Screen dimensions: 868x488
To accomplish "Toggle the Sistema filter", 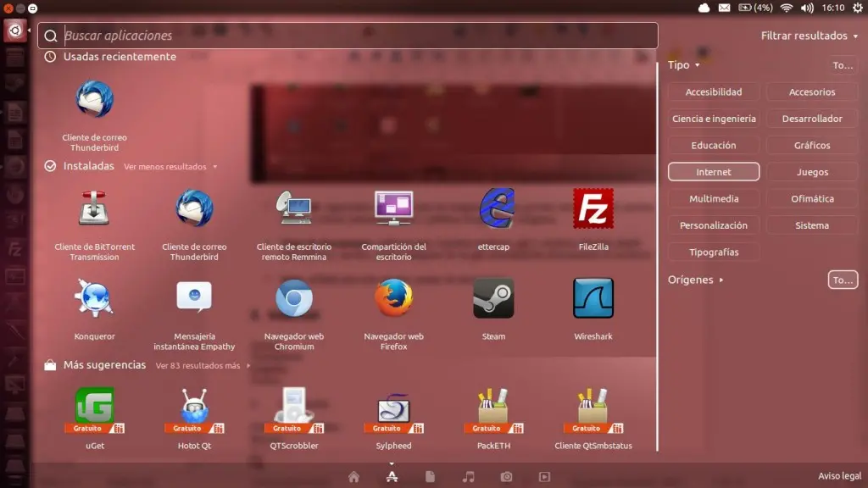I will click(x=812, y=225).
